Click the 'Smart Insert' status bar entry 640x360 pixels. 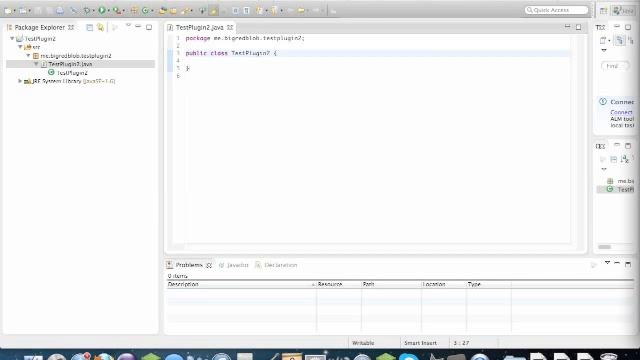click(420, 343)
